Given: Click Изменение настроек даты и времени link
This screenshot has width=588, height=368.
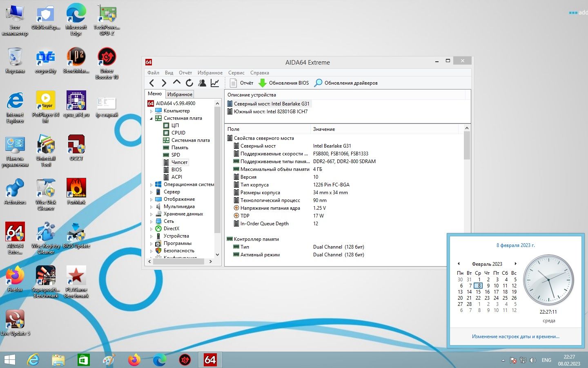Looking at the screenshot, I should coord(516,337).
